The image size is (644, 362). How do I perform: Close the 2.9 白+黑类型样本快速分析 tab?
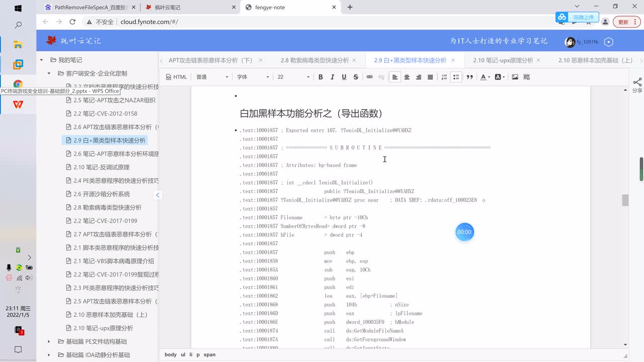coord(453,60)
